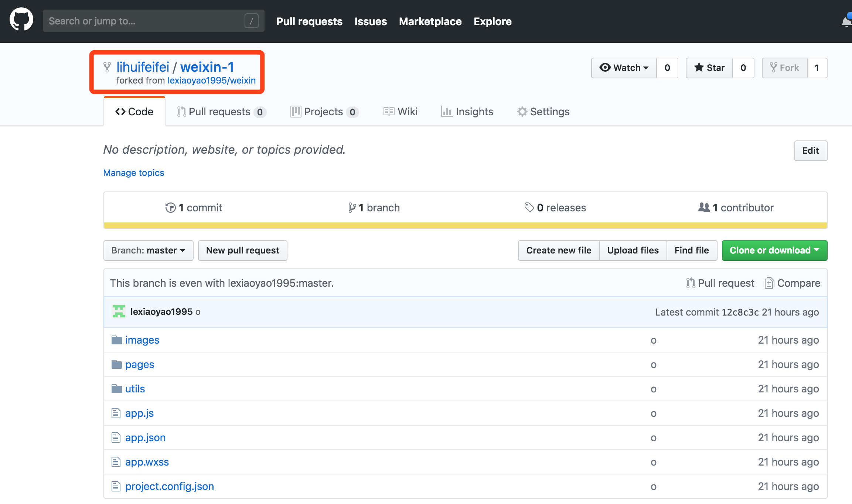Click the yellow language bar
Screen dimensions: 852x504
click(466, 225)
